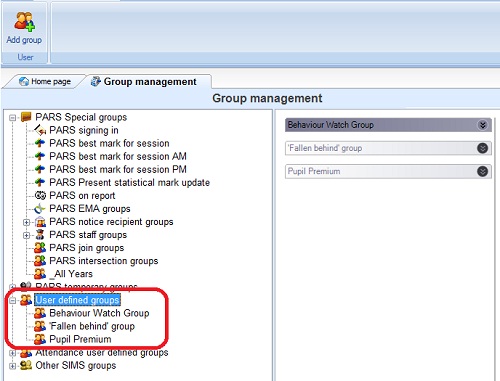Viewport: 500px width, 381px height.
Task: Click the _All Years group icon
Action: [40, 274]
